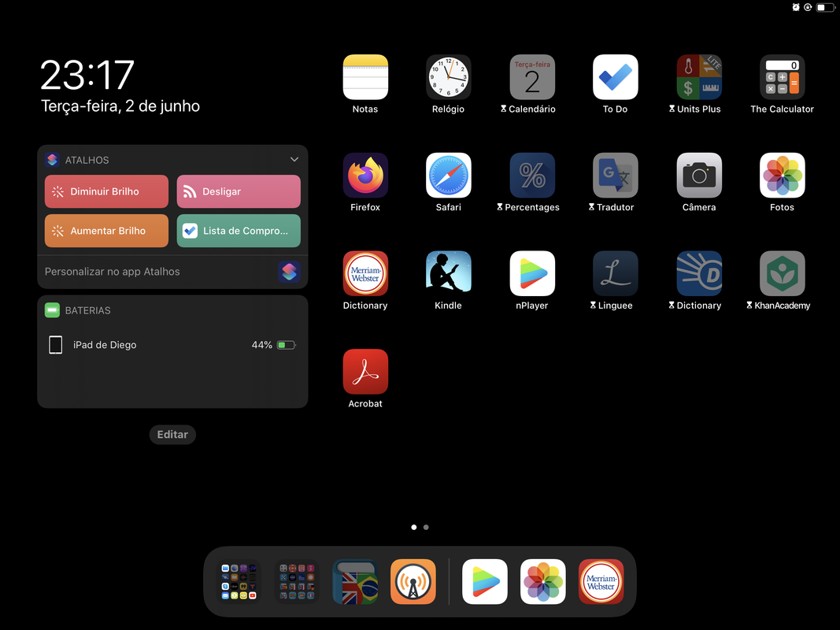Open Photos from the dock
The height and width of the screenshot is (630, 840).
(542, 582)
